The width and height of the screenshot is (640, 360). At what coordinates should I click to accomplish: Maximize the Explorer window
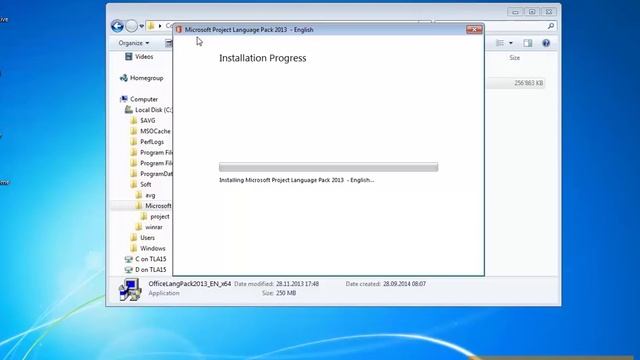click(x=532, y=12)
